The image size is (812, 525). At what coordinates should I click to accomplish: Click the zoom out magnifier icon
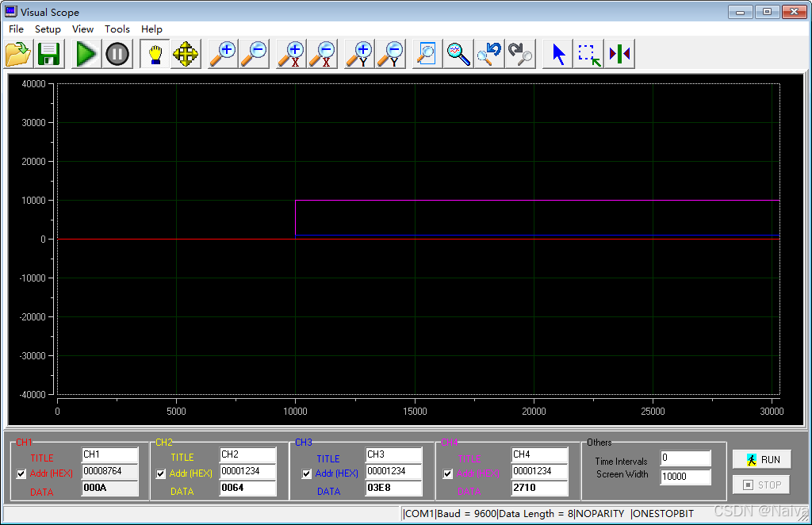pyautogui.click(x=255, y=54)
